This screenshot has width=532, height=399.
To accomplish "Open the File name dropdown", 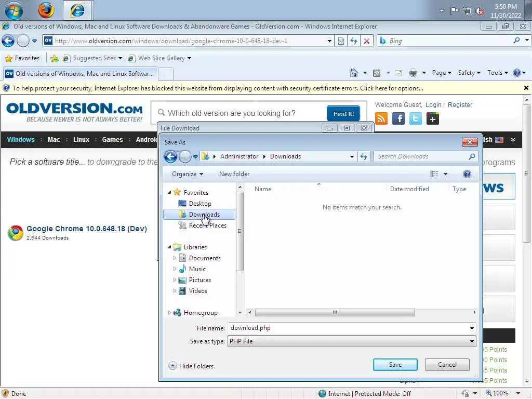I will pos(472,328).
